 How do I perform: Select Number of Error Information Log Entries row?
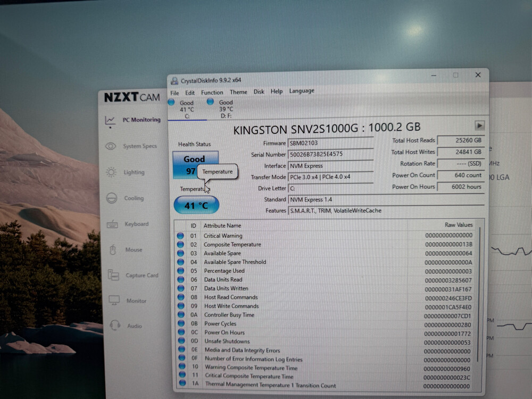(x=325, y=359)
